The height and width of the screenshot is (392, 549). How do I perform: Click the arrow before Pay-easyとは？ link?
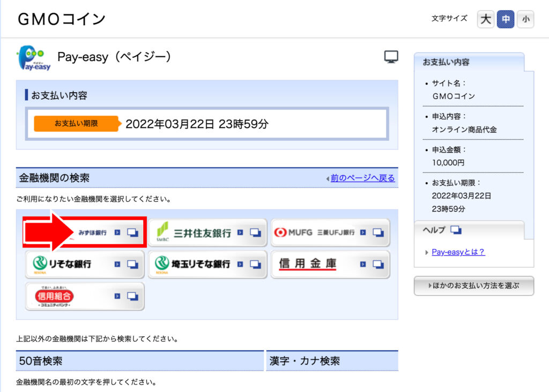pyautogui.click(x=426, y=252)
